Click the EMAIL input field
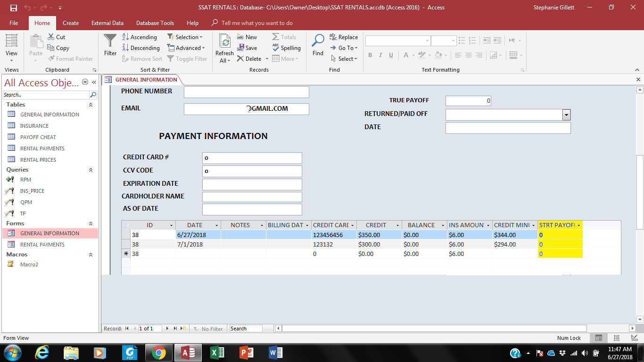Viewport: 644px width, 362px height. click(x=247, y=109)
